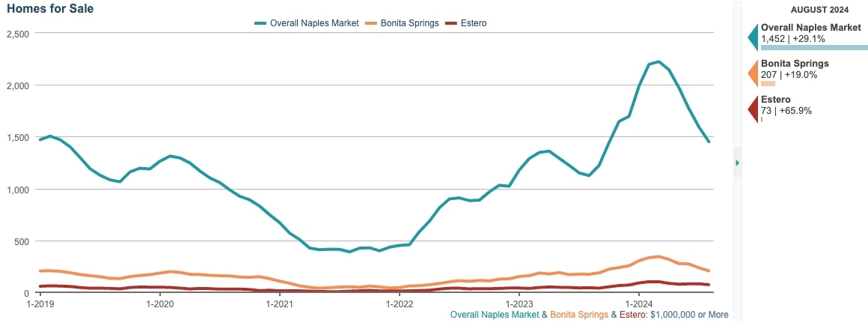Viewport: 868px width, 323px height.
Task: Click the Homes for Sale title
Action: [x=50, y=9]
